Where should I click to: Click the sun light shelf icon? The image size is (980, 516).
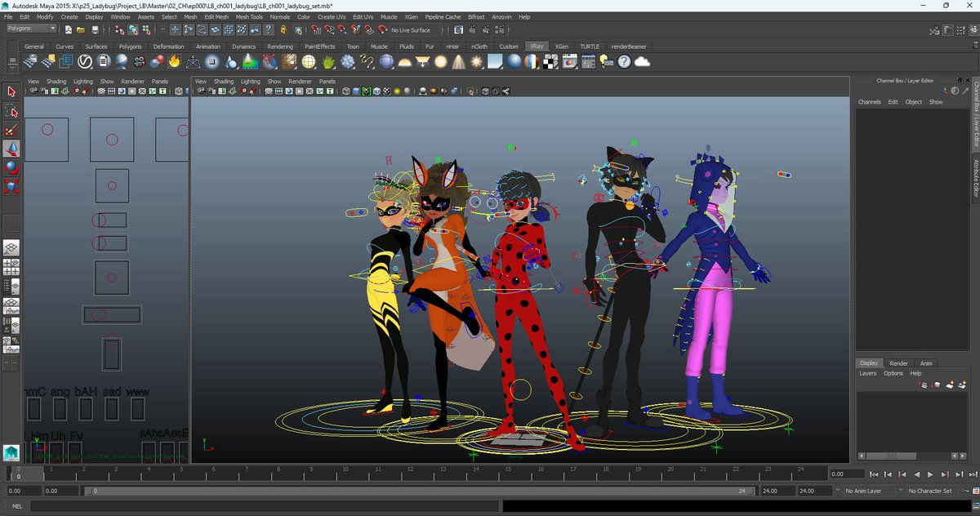pos(477,61)
